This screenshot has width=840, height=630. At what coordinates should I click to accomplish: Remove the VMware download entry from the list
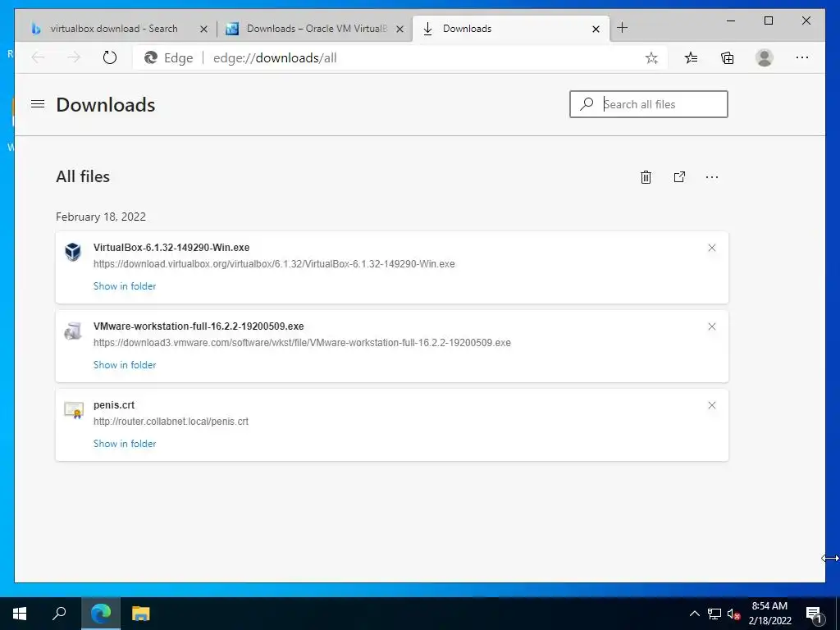click(711, 326)
